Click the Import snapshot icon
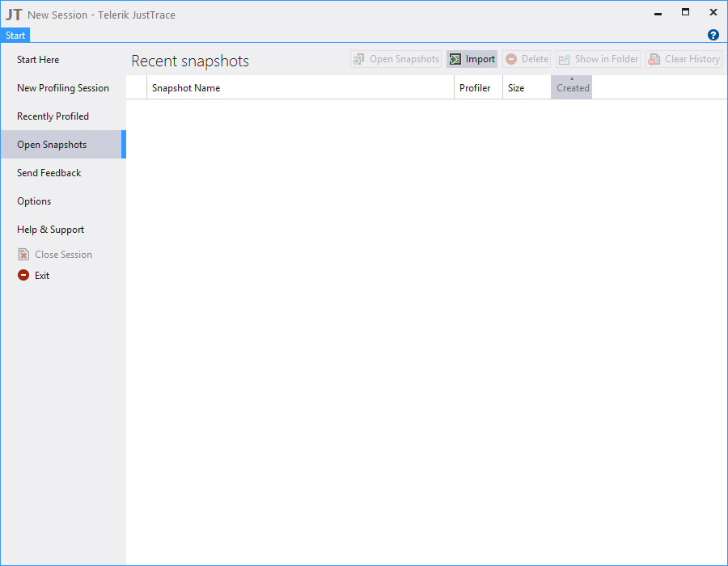This screenshot has height=566, width=728. [455, 59]
